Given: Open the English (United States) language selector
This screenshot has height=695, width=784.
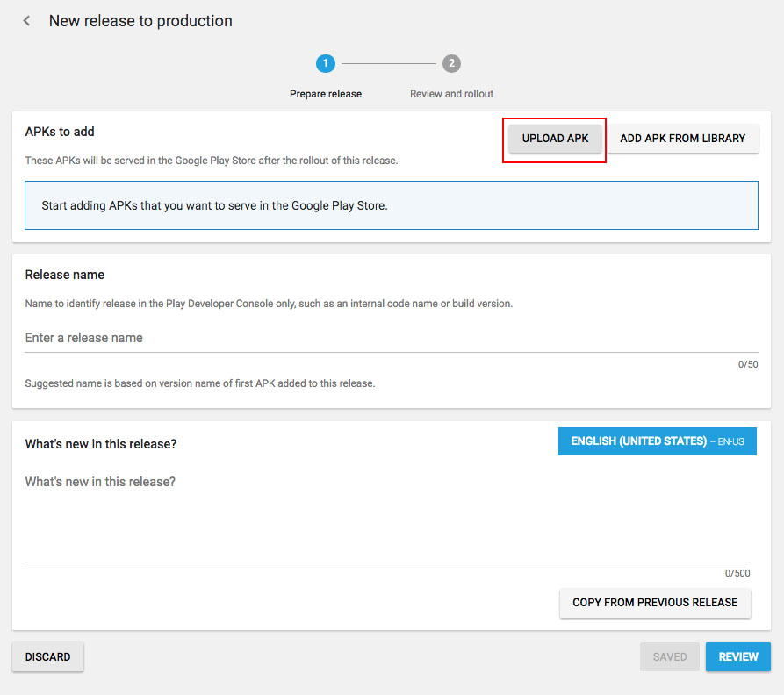Looking at the screenshot, I should coord(657,441).
